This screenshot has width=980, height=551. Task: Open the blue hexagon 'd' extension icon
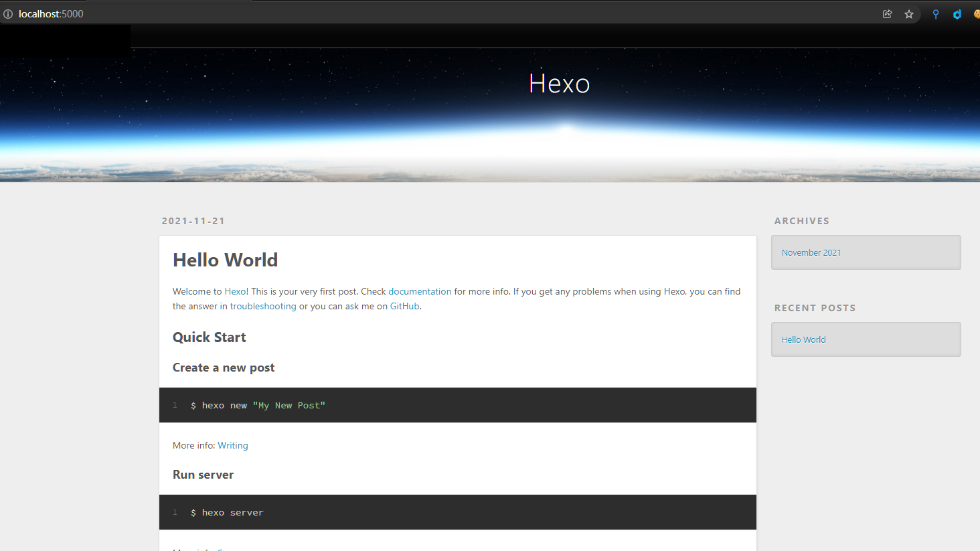(957, 14)
